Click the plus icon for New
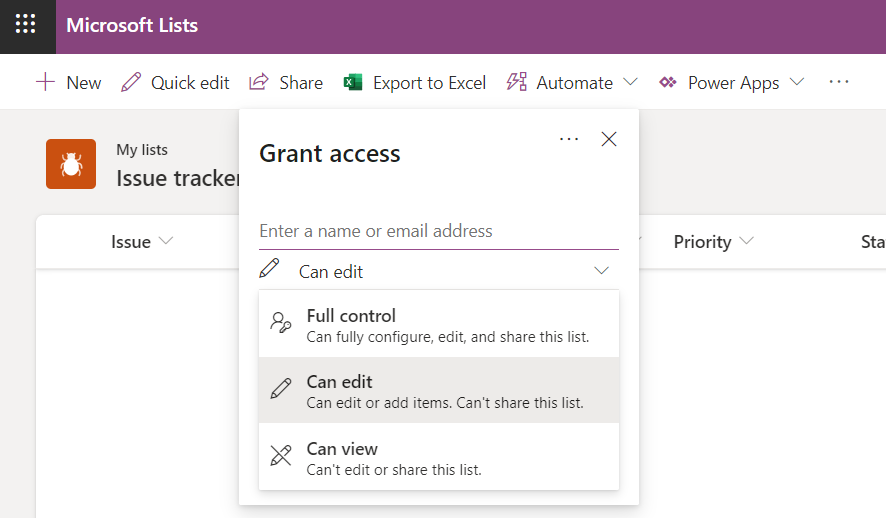Viewport: 886px width, 518px height. (45, 82)
